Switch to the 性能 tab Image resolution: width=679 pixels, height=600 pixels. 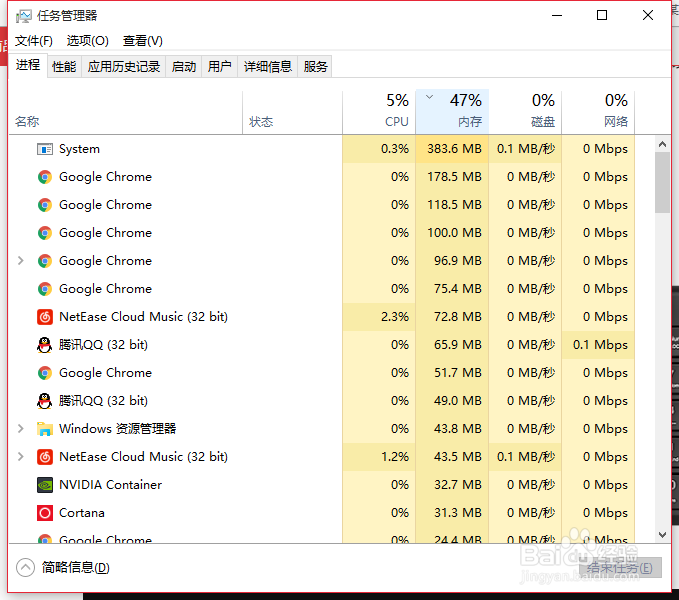(64, 66)
